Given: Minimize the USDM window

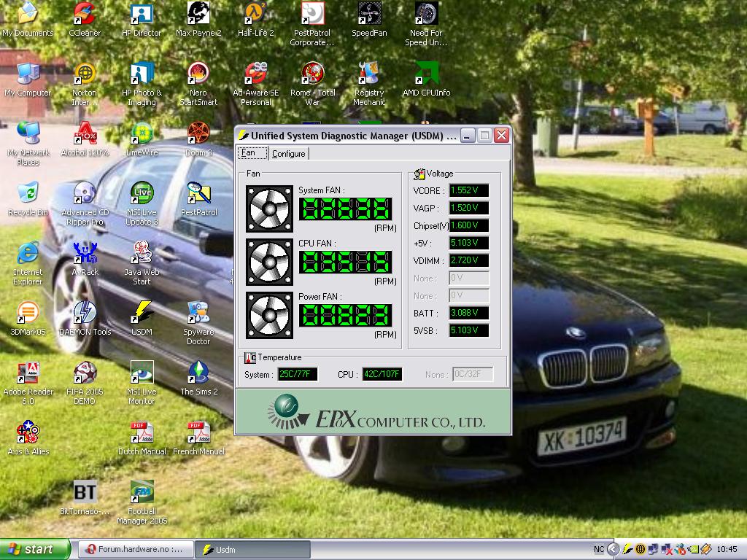Looking at the screenshot, I should point(468,136).
